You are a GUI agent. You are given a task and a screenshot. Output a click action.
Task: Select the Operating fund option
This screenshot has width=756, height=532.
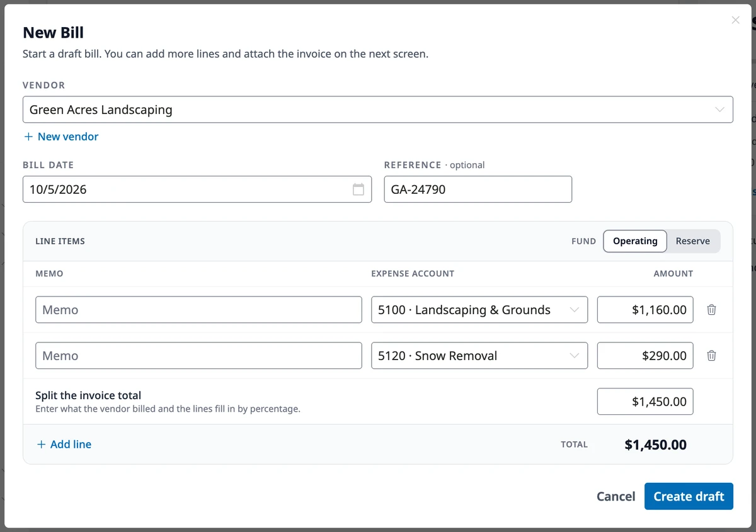click(x=635, y=241)
